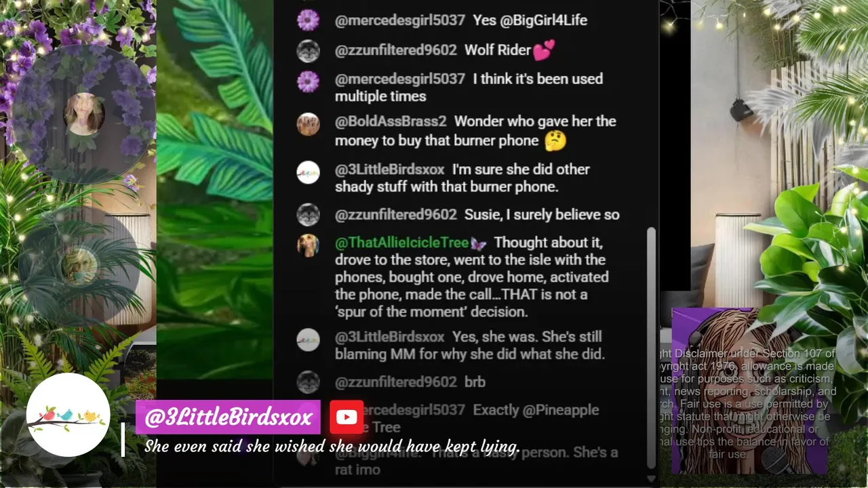
Task: Click avatar beside the 'brb' message
Action: [x=308, y=382]
